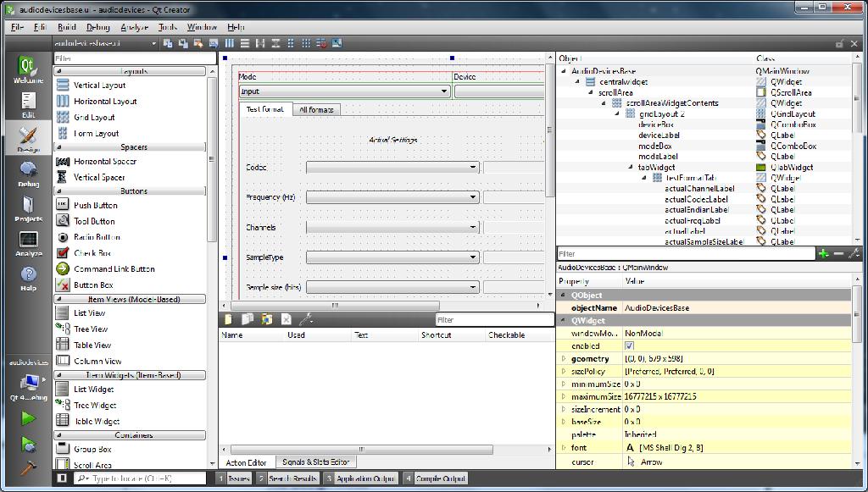The width and height of the screenshot is (868, 492).
Task: Toggle the Application Output pane
Action: 359,478
